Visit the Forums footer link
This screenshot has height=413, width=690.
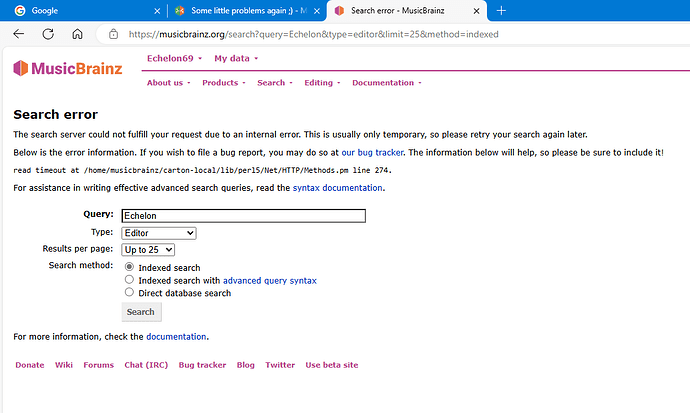pos(99,365)
